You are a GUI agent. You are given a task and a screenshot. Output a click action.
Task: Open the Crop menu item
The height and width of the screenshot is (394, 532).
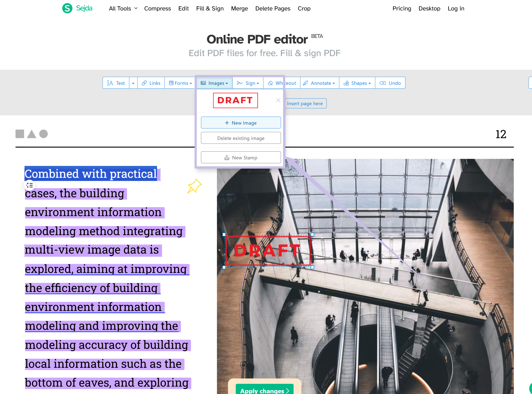tap(304, 8)
